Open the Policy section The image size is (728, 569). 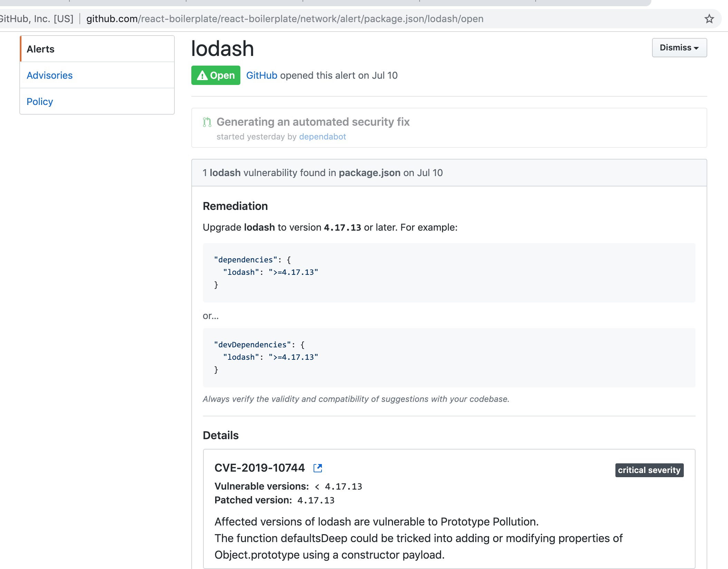(x=40, y=101)
